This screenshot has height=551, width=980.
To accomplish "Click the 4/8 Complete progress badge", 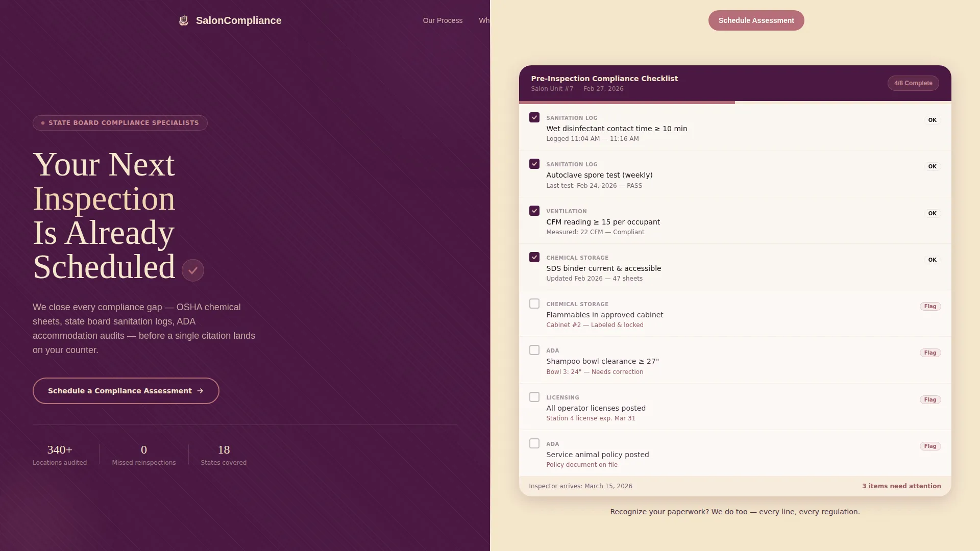I will pyautogui.click(x=913, y=83).
